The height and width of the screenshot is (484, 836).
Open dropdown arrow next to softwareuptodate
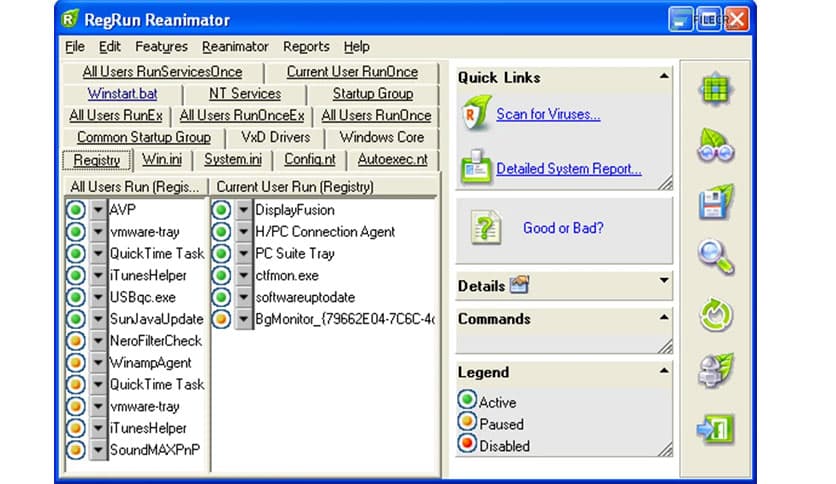click(x=244, y=297)
